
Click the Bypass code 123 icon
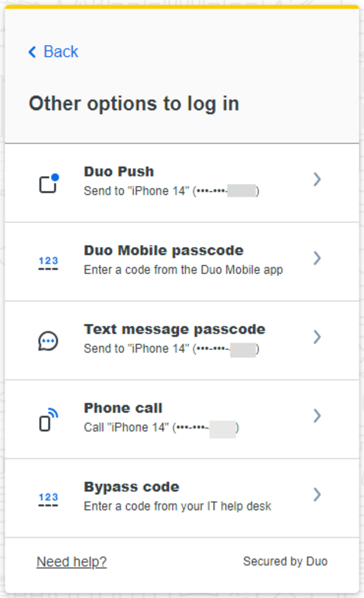(48, 499)
